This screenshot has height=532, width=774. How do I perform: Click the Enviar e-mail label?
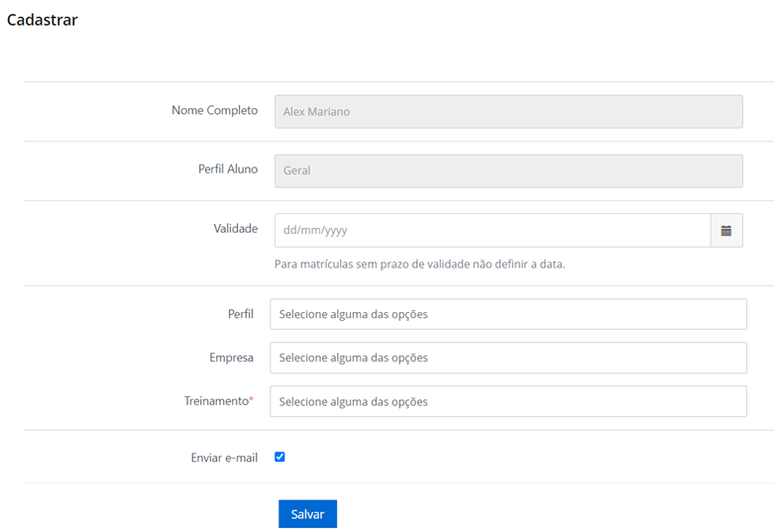[x=224, y=458]
